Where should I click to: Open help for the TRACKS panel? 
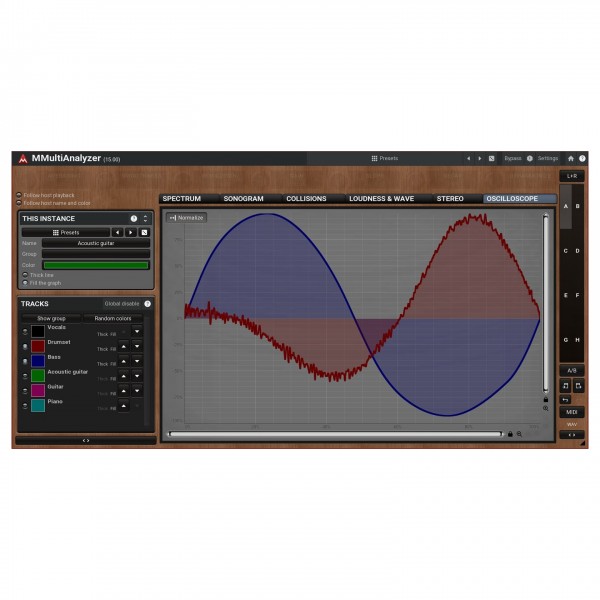(147, 304)
